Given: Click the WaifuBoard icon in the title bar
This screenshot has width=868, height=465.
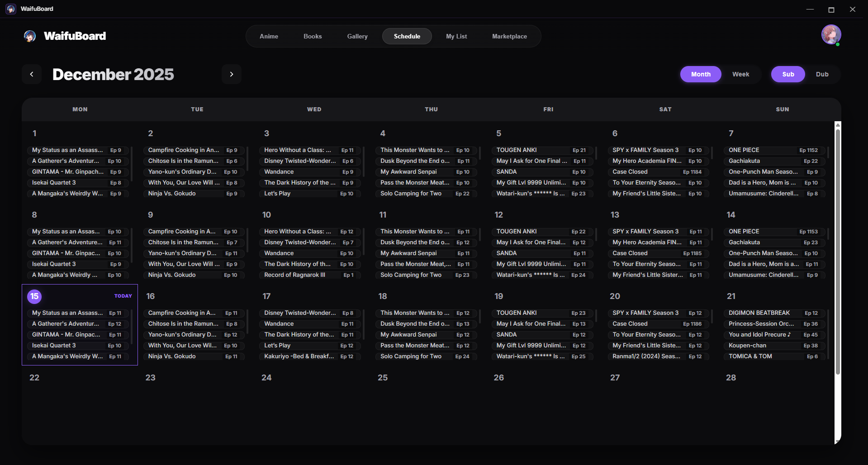Looking at the screenshot, I should point(10,9).
